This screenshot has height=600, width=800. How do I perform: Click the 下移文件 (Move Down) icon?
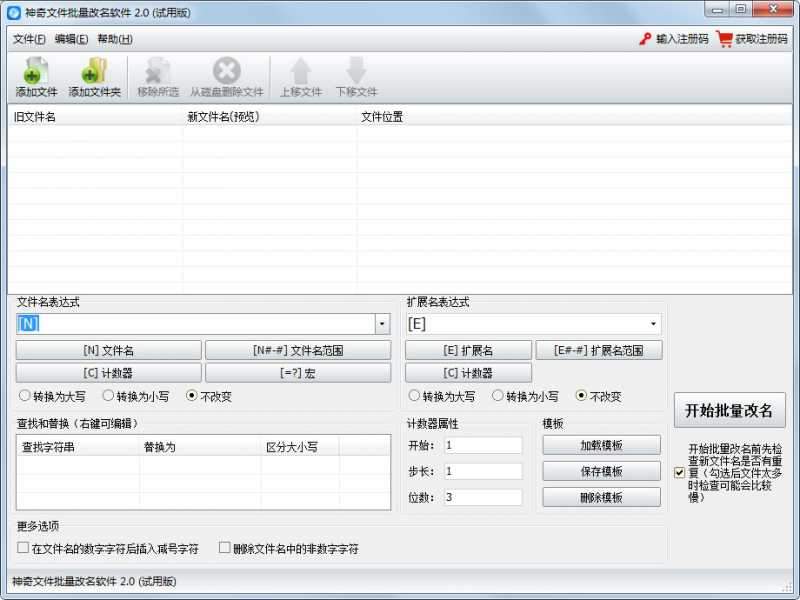(357, 71)
